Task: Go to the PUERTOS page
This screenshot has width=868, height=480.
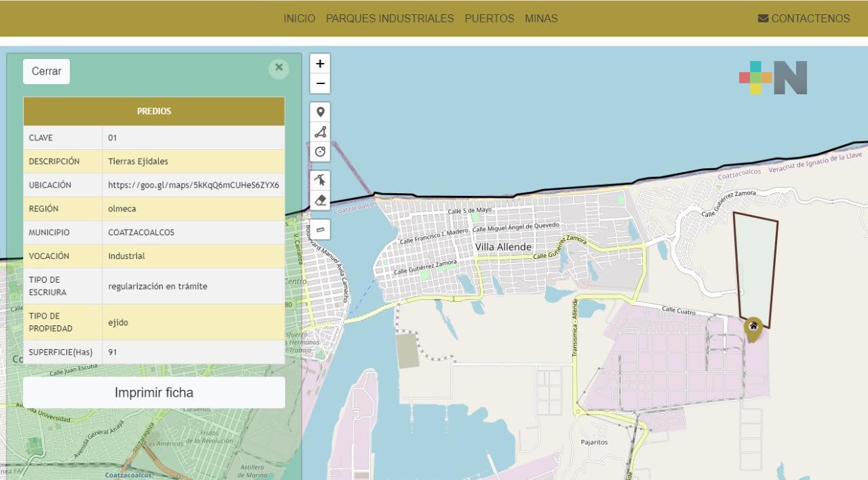Action: [489, 18]
